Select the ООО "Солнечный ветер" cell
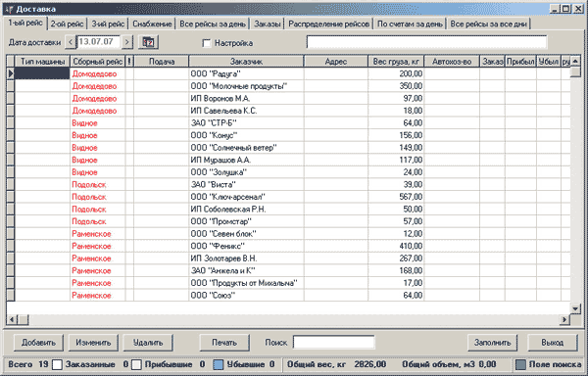588x376 pixels. (x=246, y=148)
